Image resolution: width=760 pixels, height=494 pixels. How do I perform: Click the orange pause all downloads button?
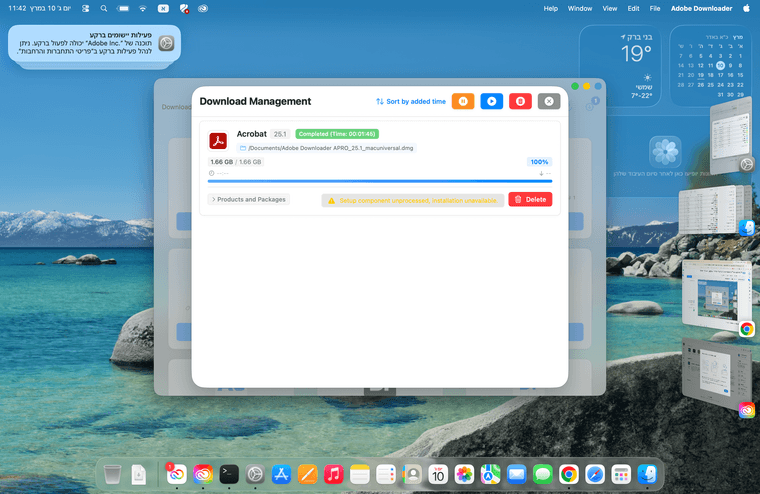463,101
